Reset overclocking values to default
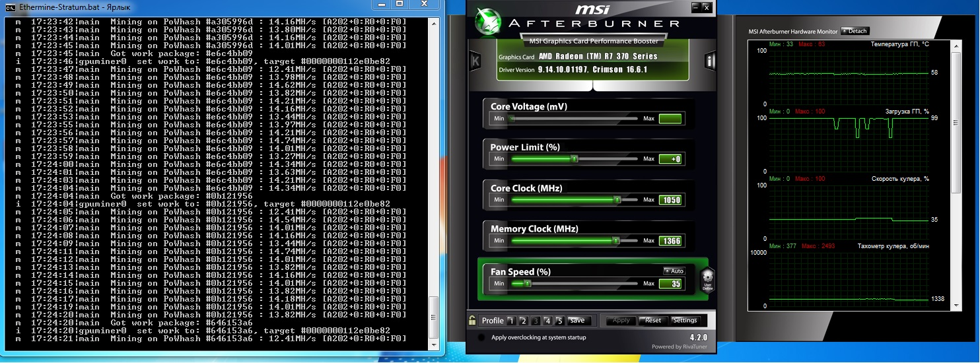The height and width of the screenshot is (363, 980). 652,321
